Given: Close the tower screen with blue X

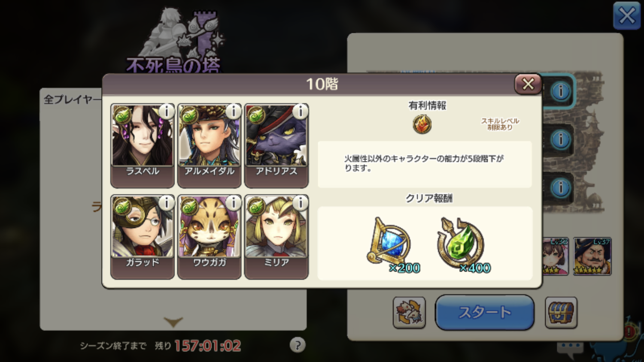Looking at the screenshot, I should (x=626, y=16).
